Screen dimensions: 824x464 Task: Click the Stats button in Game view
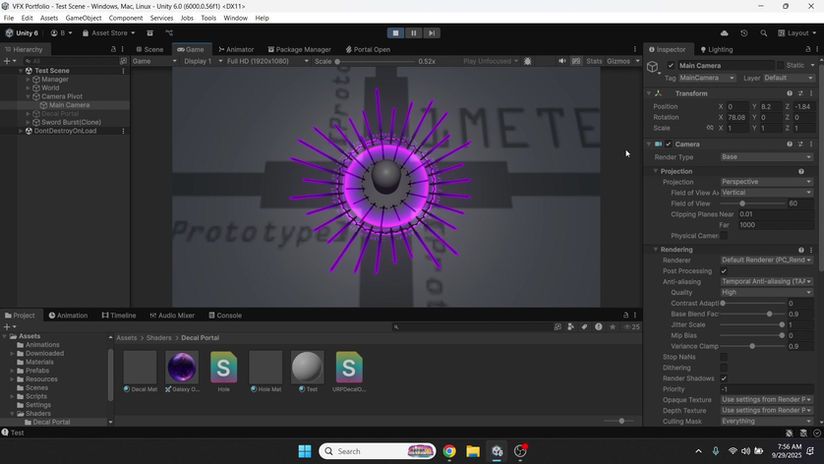[594, 61]
